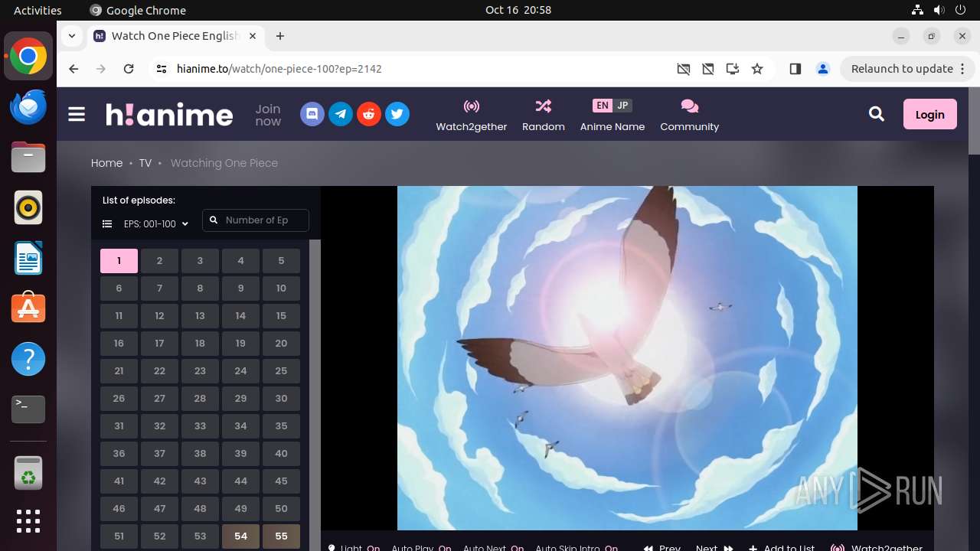View site information icon in address bar
The width and height of the screenshot is (980, 551).
162,69
